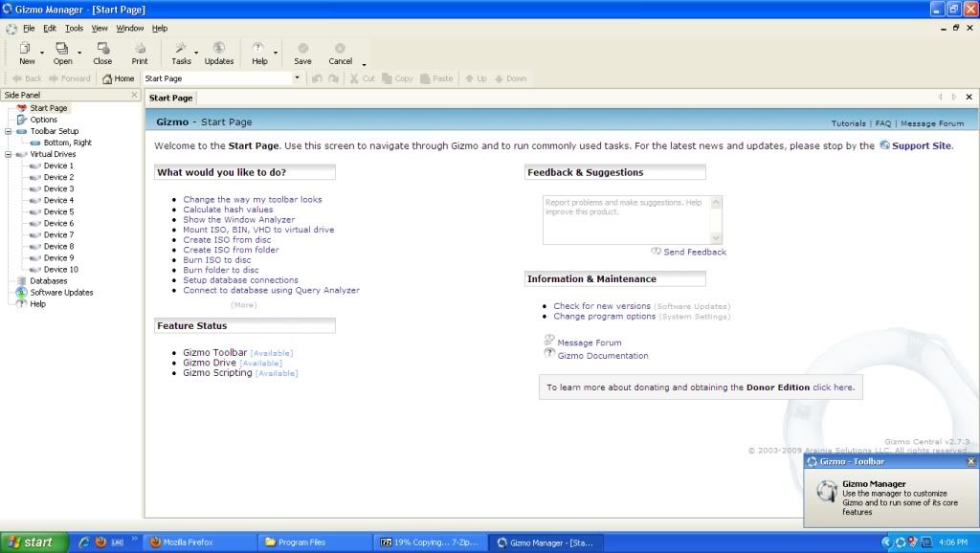The height and width of the screenshot is (553, 980).
Task: Close the Side Panel
Action: (134, 95)
